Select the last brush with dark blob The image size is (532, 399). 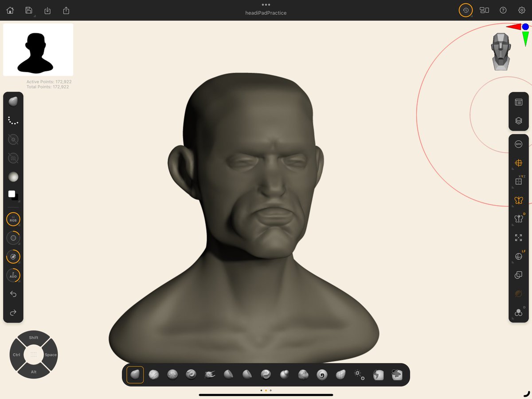click(x=397, y=375)
